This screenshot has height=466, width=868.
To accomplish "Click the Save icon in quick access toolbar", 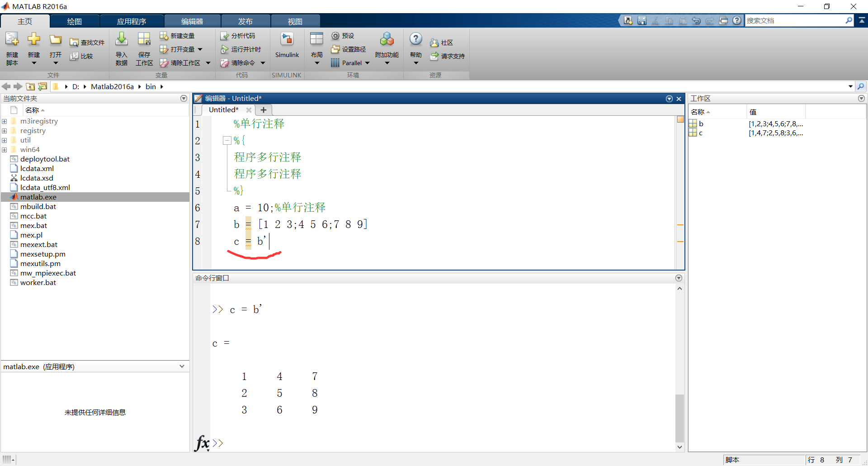I will [642, 20].
